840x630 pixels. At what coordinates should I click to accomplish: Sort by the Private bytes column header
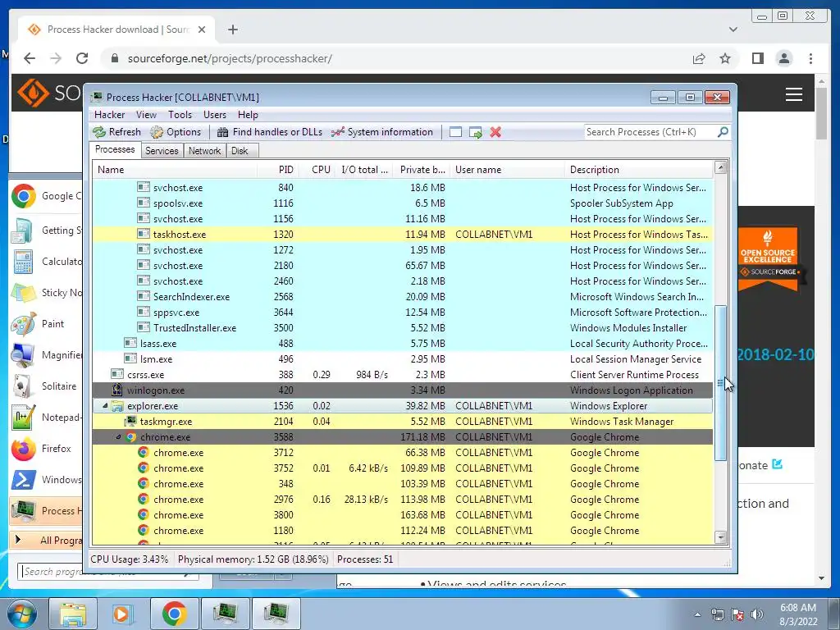(421, 170)
